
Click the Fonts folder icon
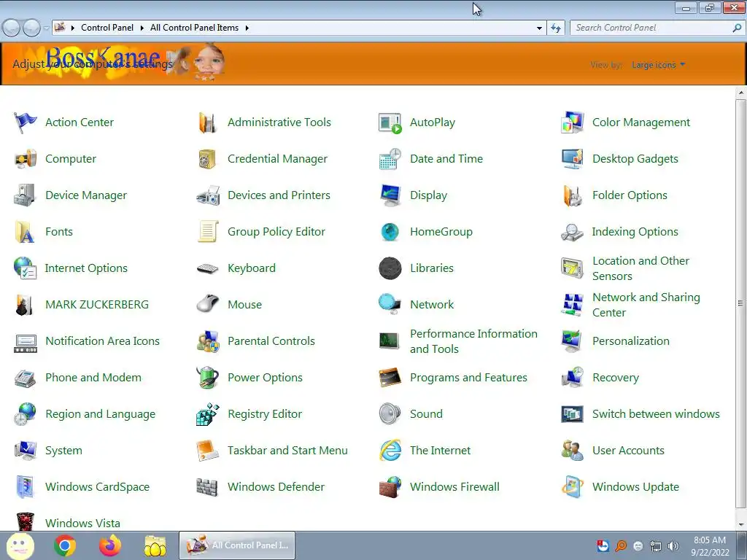coord(26,232)
